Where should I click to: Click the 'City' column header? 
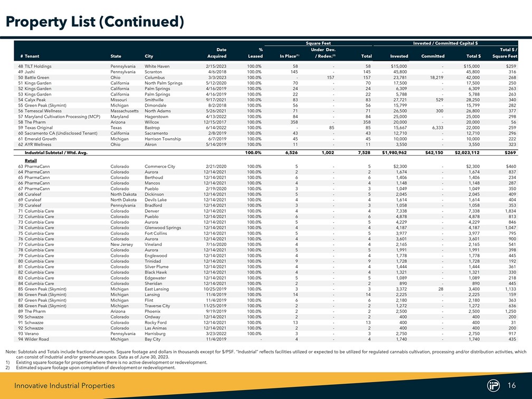click(149, 56)
